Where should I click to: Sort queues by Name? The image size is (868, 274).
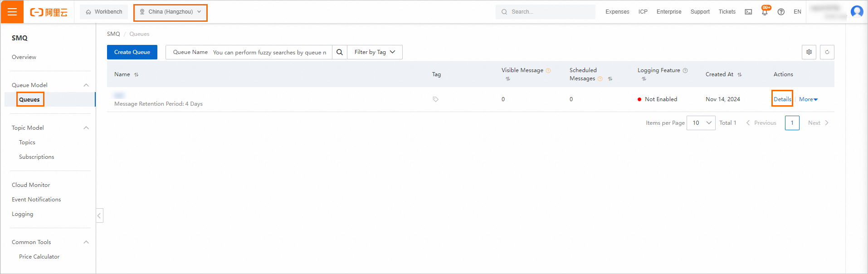coord(136,75)
